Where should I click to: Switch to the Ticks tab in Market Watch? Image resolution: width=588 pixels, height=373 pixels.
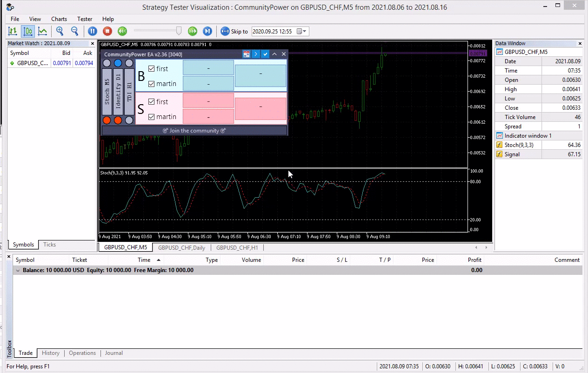[x=49, y=245]
